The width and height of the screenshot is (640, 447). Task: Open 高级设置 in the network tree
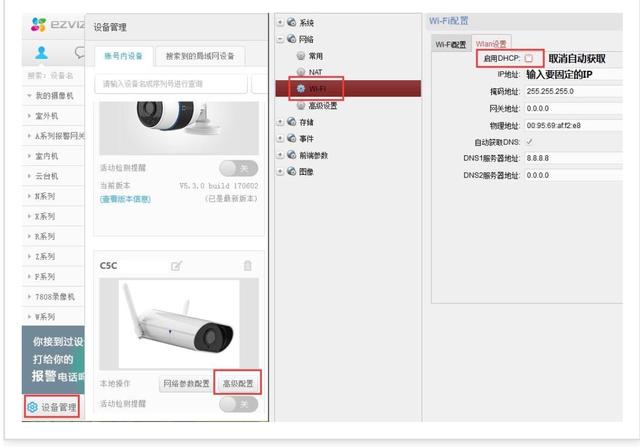317,106
